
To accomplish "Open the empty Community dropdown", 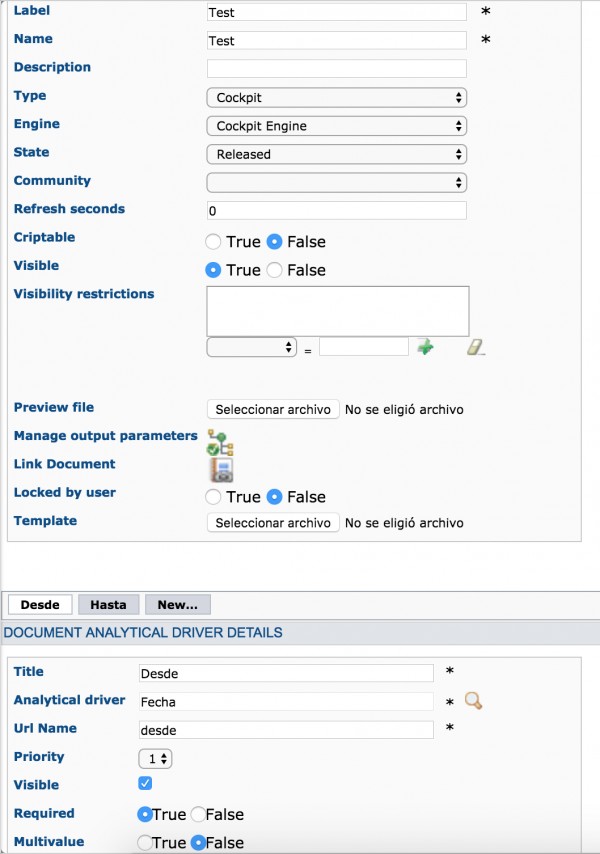I will pyautogui.click(x=336, y=183).
